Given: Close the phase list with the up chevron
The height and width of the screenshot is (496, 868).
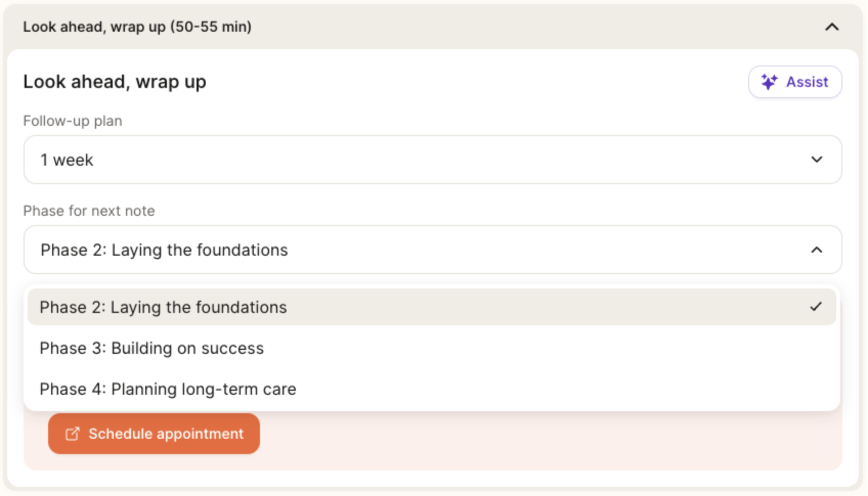Looking at the screenshot, I should (817, 250).
